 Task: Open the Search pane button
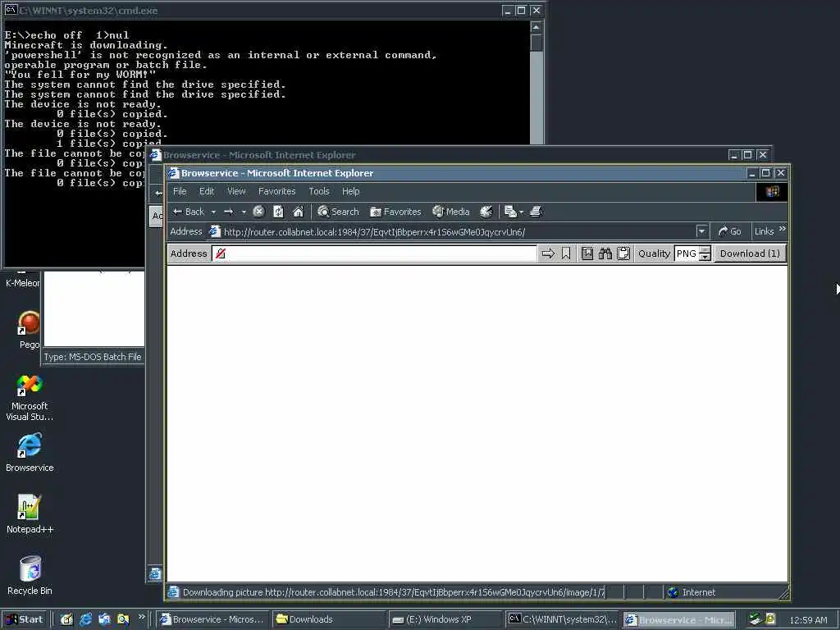tap(338, 212)
